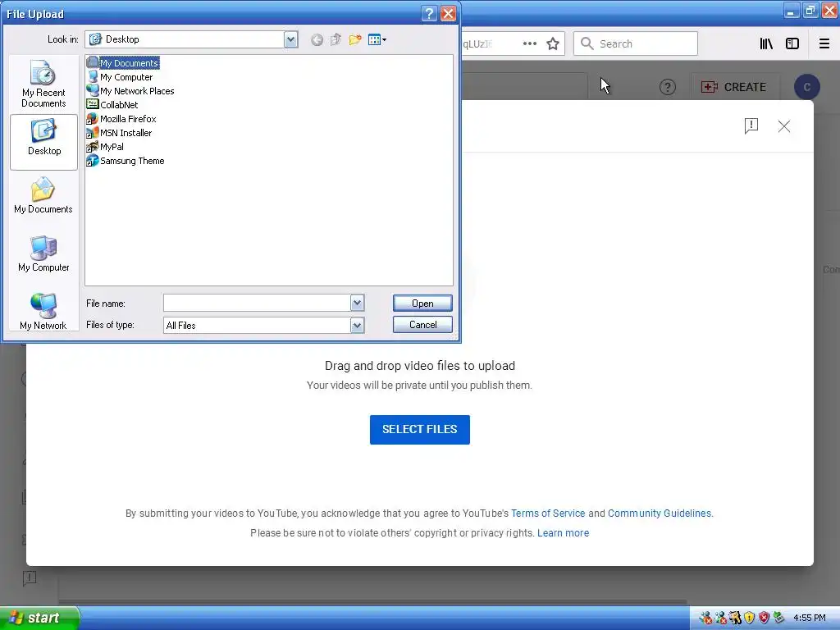
Task: Select the CollabNet shortcut
Action: [x=112, y=105]
